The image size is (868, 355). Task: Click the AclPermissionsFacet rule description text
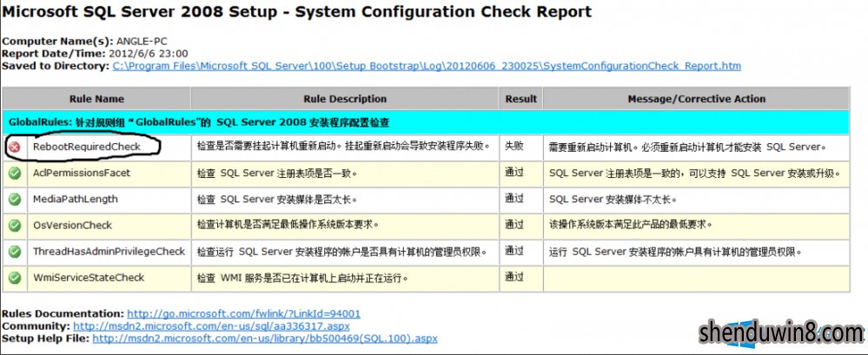277,173
